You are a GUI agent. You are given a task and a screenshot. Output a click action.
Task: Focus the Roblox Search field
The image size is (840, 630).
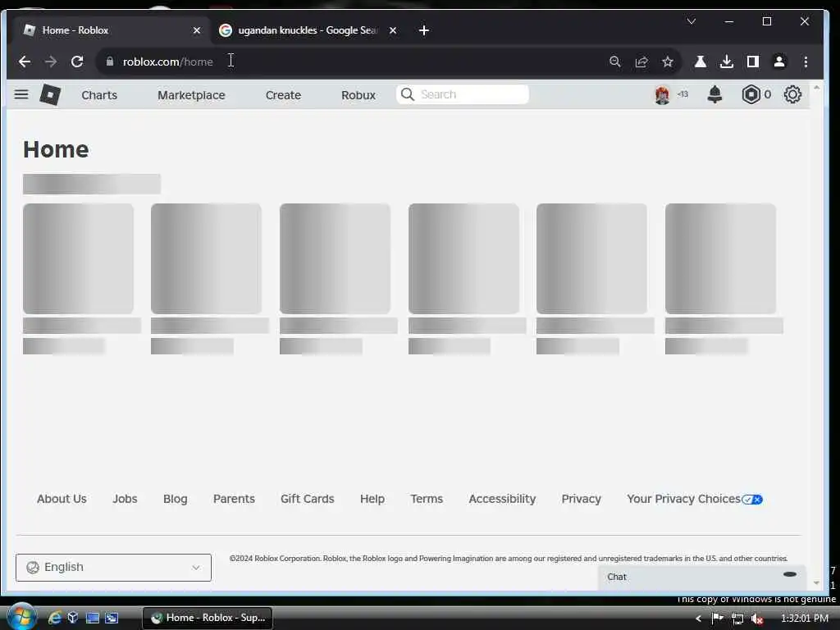[463, 94]
